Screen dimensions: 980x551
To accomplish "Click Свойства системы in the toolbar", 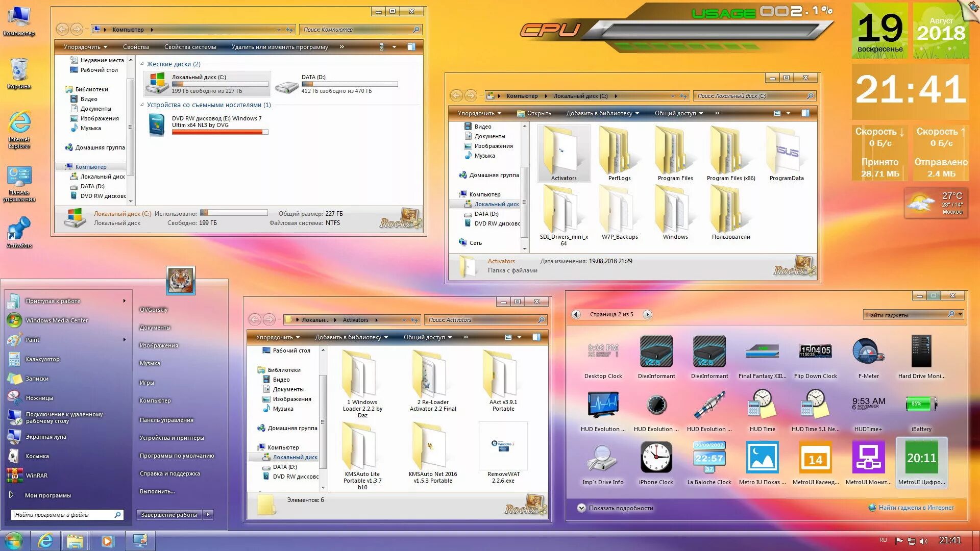I will pyautogui.click(x=190, y=47).
